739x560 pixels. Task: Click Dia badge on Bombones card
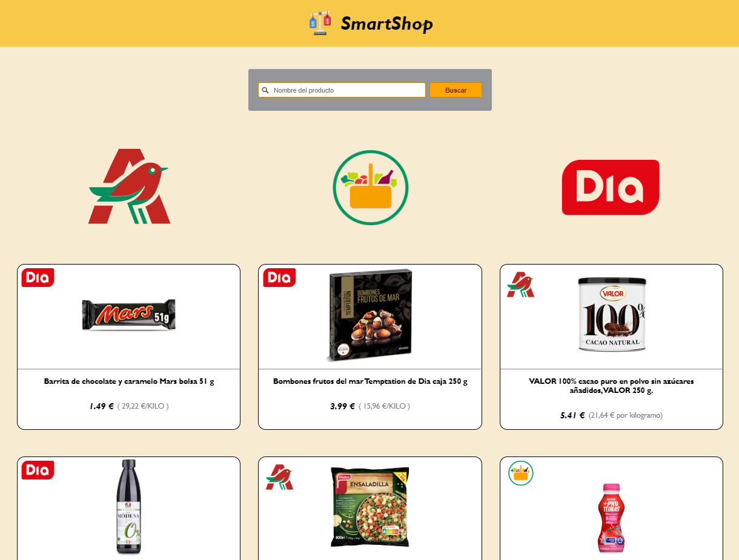(279, 278)
